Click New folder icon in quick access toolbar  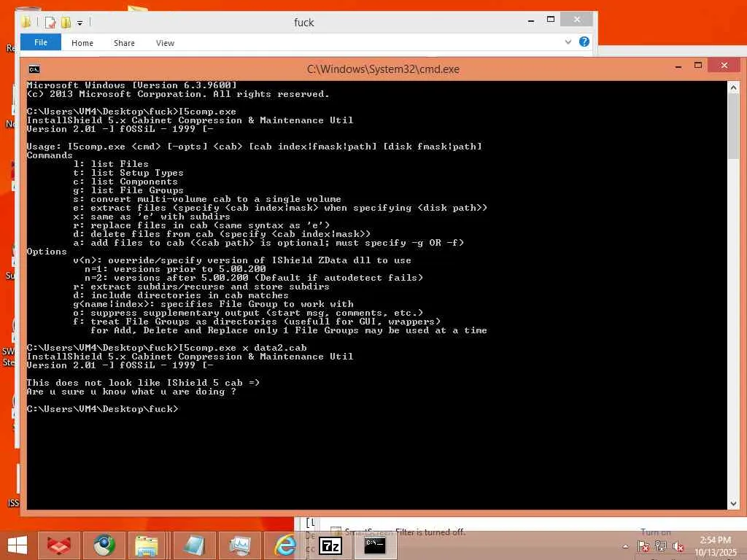coord(66,23)
